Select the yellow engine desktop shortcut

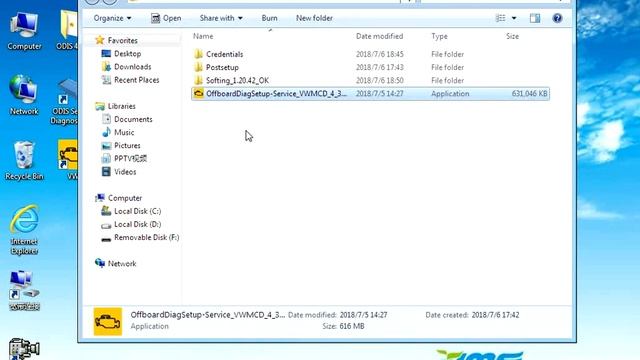coord(68,159)
